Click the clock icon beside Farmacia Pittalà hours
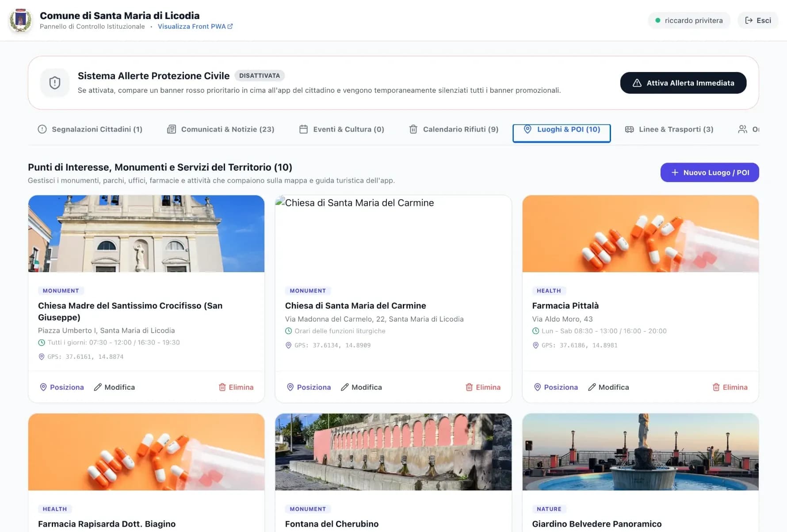 click(535, 331)
